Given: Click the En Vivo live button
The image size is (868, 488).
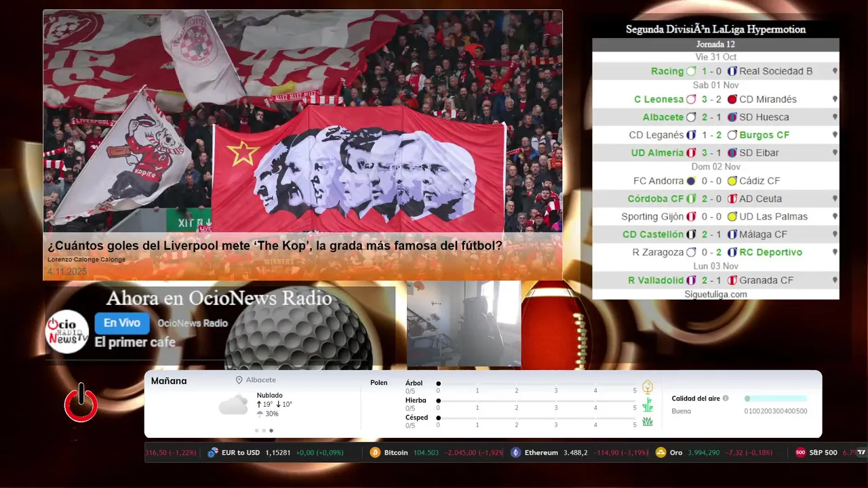Looking at the screenshot, I should [x=122, y=323].
